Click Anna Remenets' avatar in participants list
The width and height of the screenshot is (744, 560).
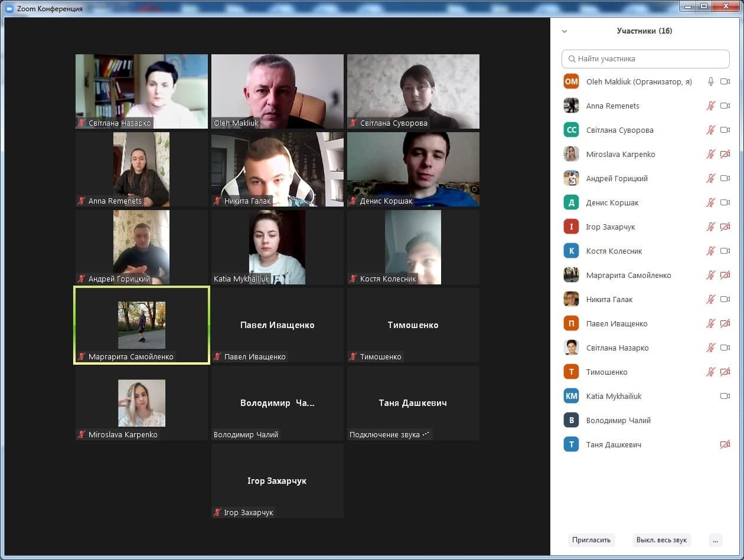tap(571, 106)
